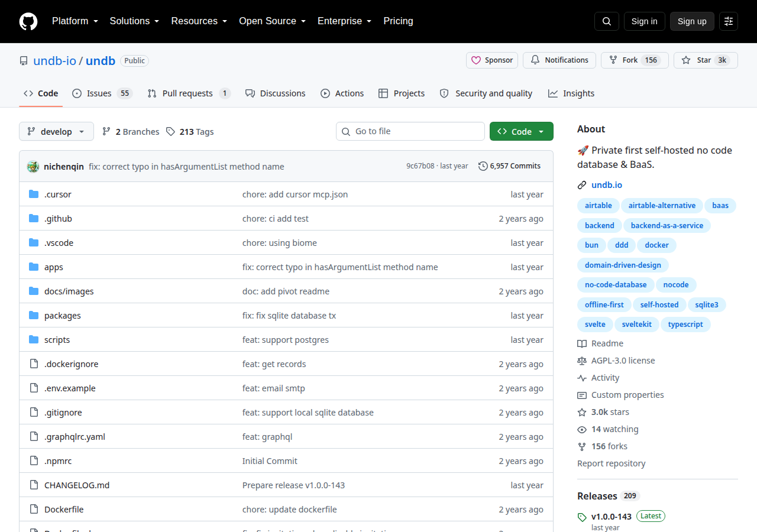Select the sveltekit topic tag

coord(636,325)
